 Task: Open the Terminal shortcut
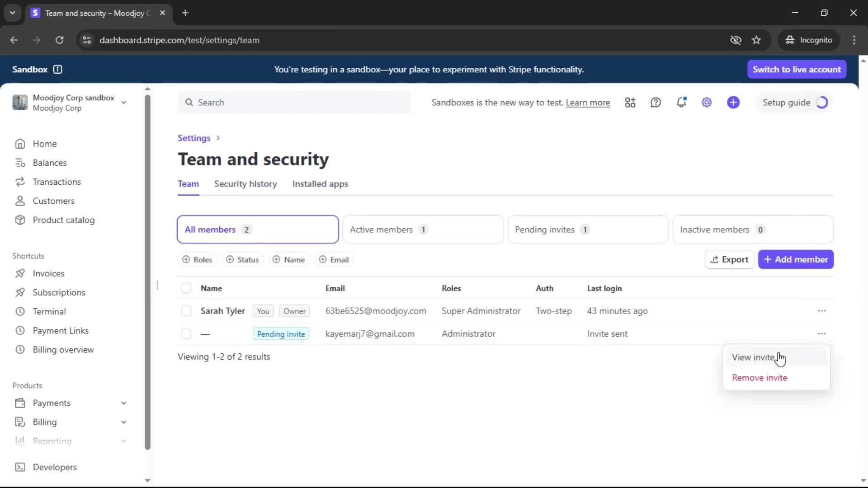pos(49,311)
